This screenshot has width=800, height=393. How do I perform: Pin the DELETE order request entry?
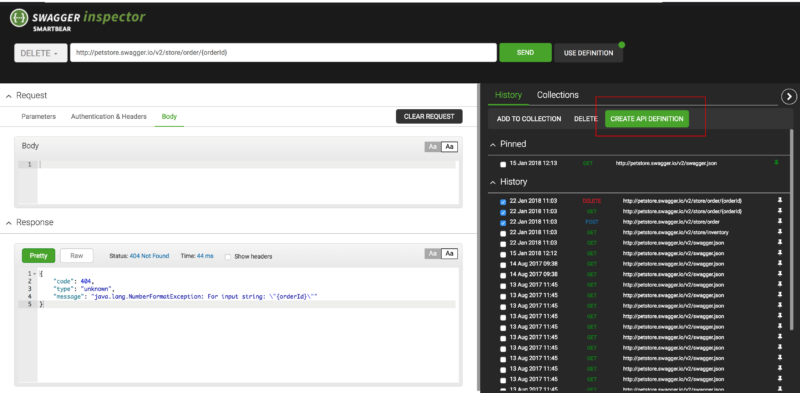[x=780, y=201]
